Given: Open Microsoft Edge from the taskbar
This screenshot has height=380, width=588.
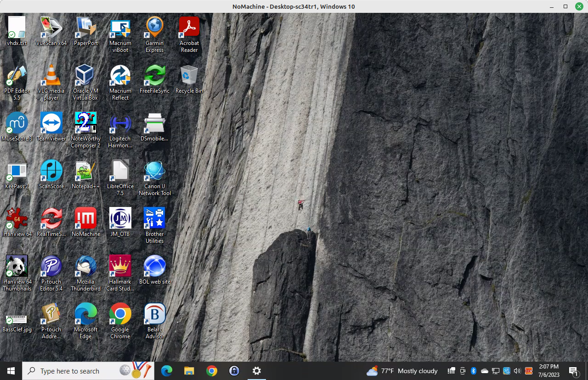Looking at the screenshot, I should (x=167, y=371).
